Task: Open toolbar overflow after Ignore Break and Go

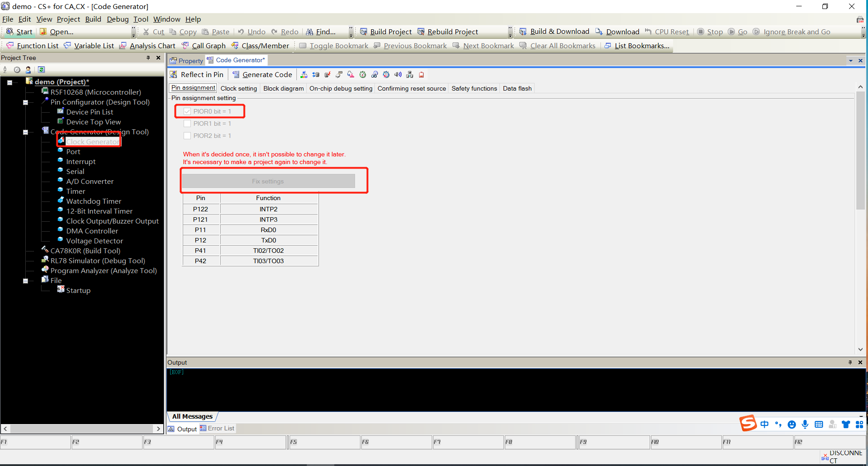Action: (x=863, y=32)
